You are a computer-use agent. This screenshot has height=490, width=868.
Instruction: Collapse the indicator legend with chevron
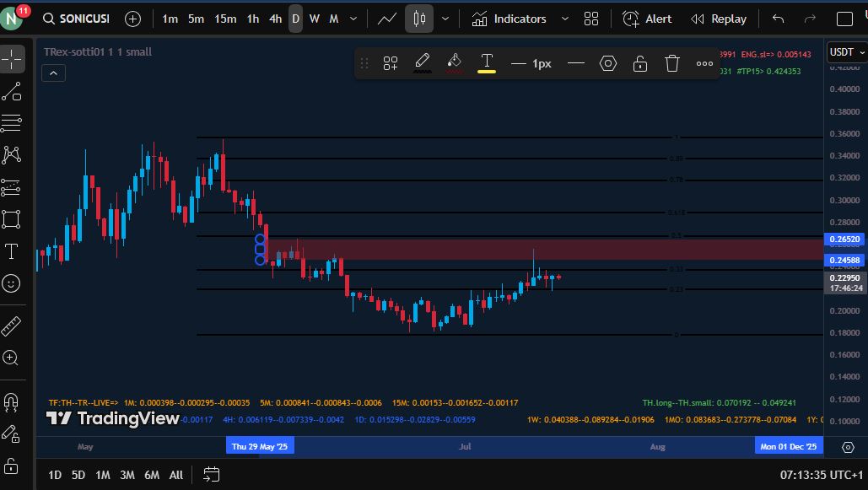pyautogui.click(x=54, y=73)
